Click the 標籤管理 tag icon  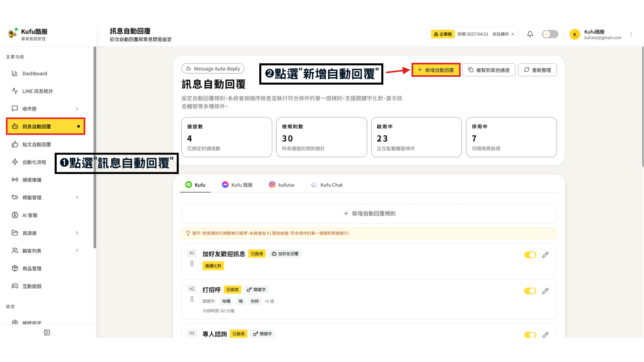15,197
